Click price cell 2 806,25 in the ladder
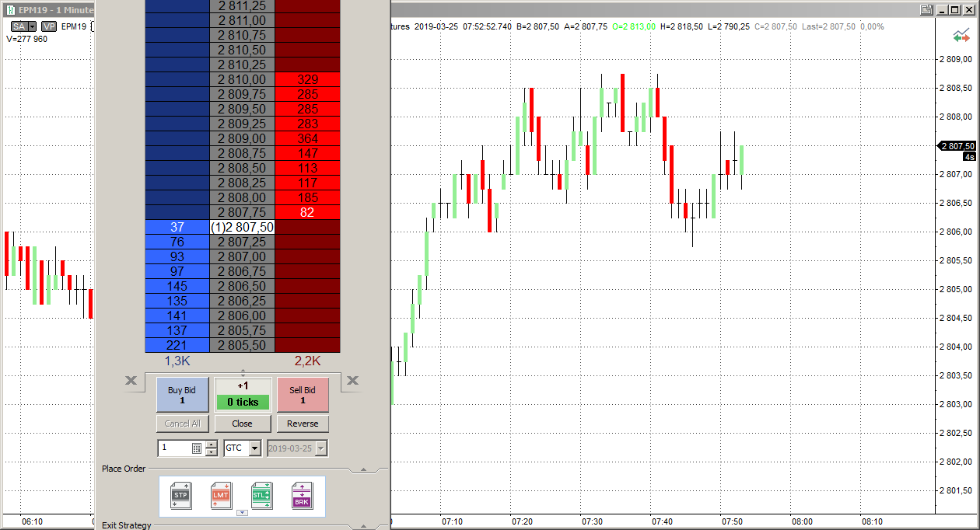 243,301
